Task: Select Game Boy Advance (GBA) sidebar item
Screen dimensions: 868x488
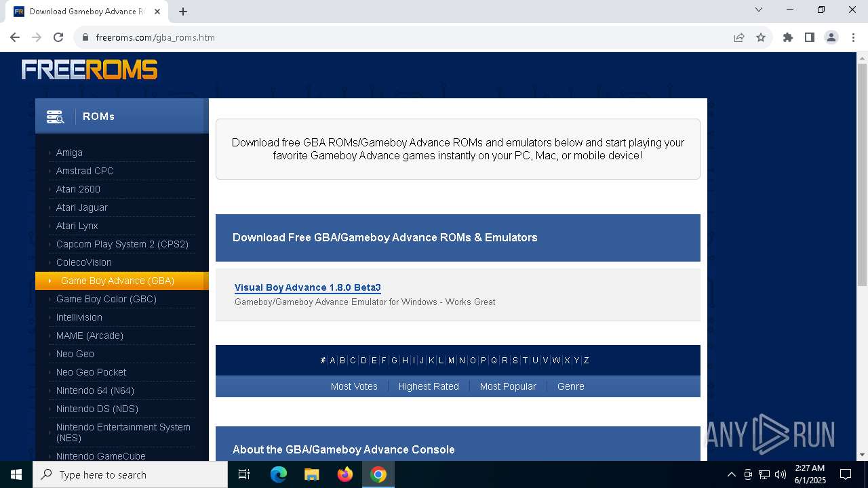Action: tap(122, 281)
